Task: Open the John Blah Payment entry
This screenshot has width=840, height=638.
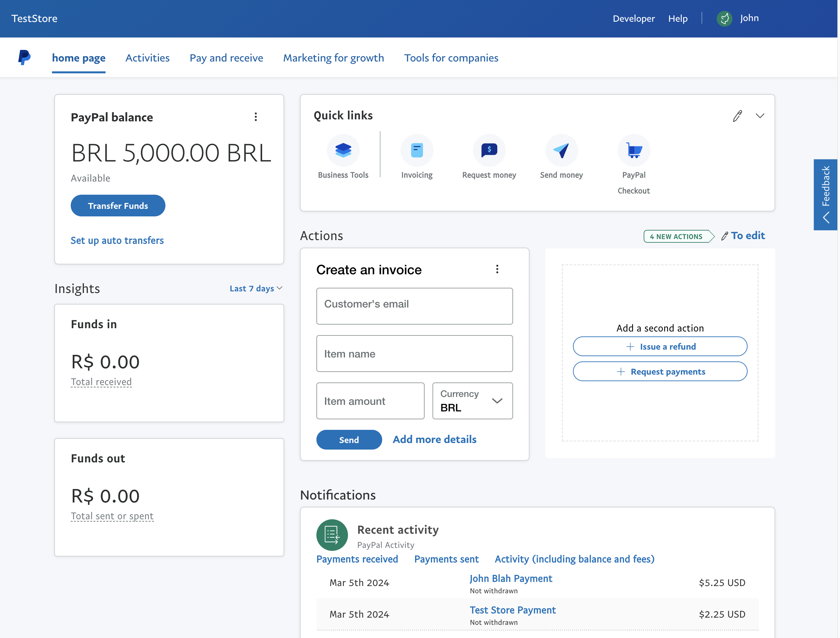Action: [x=511, y=578]
